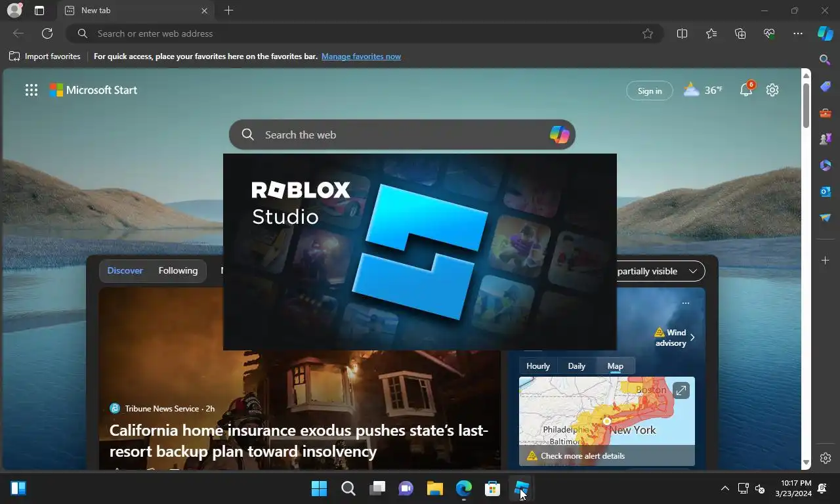Screen dimensions: 840x504
Task: Expand the weather map to full view
Action: click(681, 390)
